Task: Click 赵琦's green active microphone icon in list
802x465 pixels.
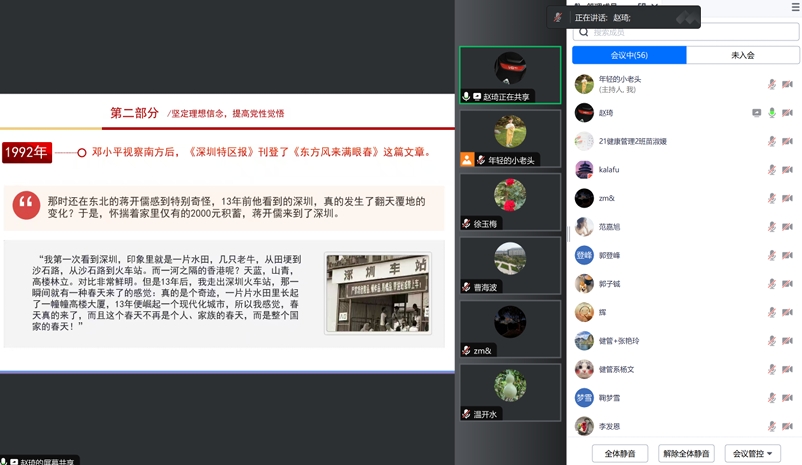Action: tap(772, 113)
